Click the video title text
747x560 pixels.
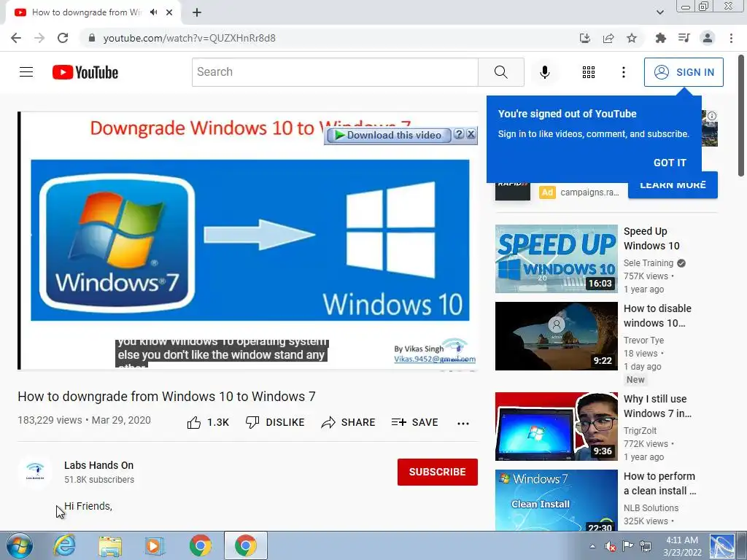tap(166, 396)
